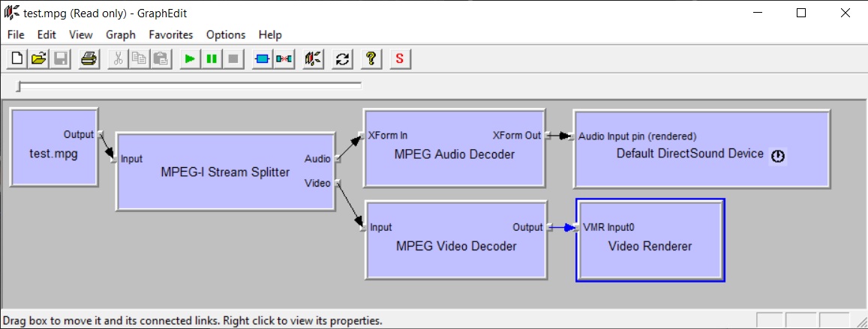Open a graph file with folder icon
Screen dimensions: 868x329
tap(38, 58)
